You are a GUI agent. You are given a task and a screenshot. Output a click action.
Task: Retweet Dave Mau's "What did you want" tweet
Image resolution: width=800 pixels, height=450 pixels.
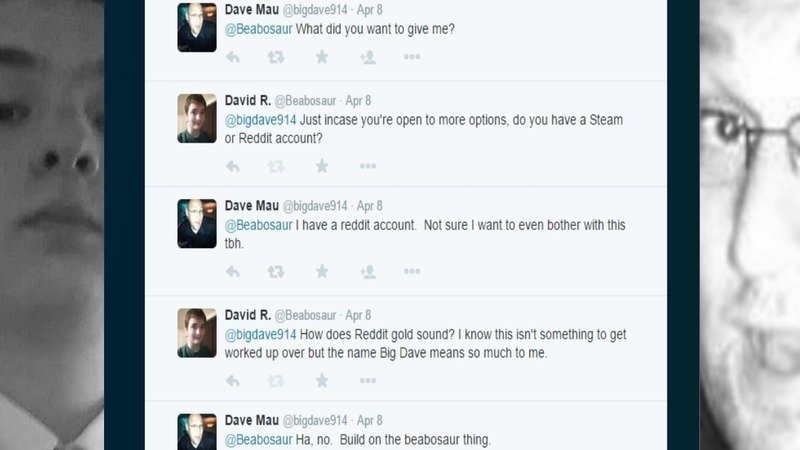pos(276,57)
